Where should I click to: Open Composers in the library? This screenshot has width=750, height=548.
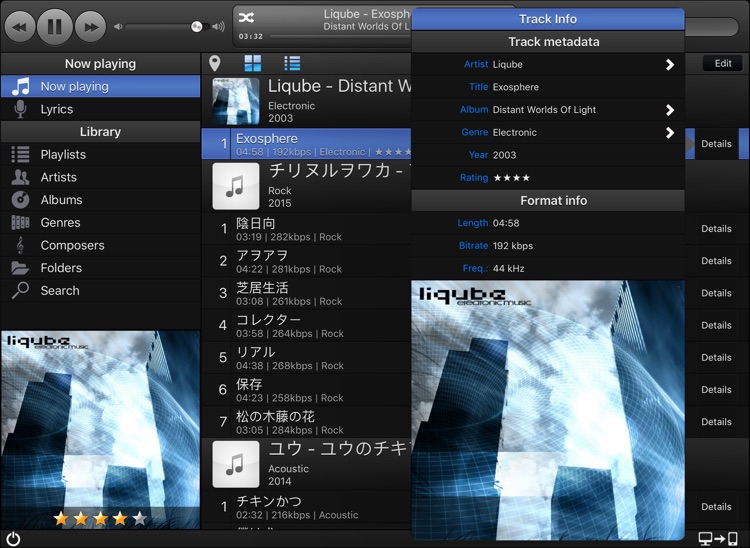(100, 245)
